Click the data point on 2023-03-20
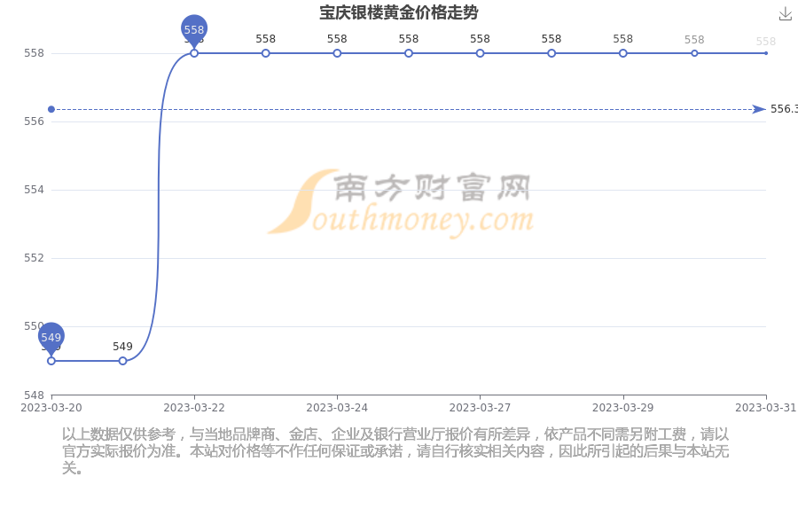Screen dimensions: 798x532 pos(51,361)
